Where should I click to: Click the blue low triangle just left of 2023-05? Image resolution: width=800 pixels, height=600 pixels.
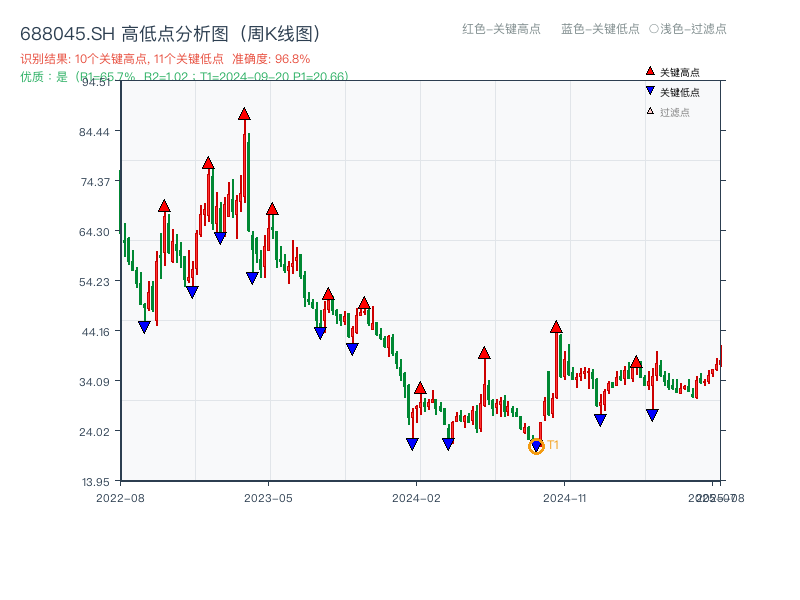[251, 276]
